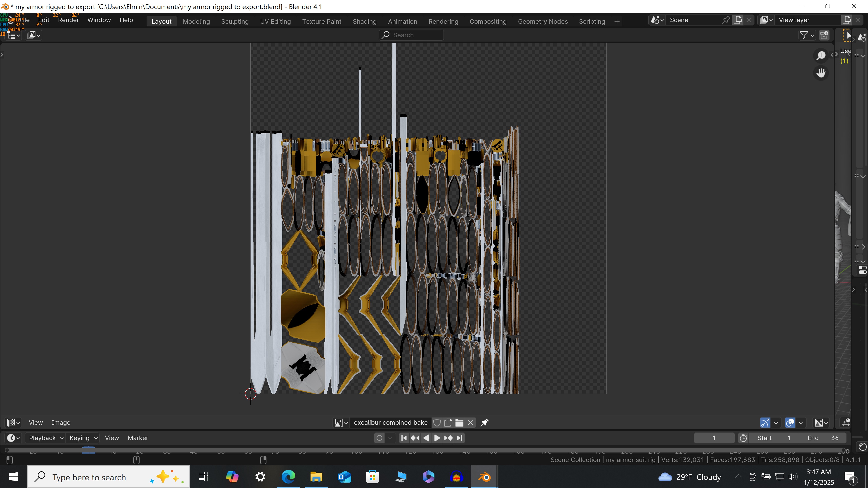This screenshot has height=488, width=868.
Task: Open the Playback popover
Action: (45, 438)
